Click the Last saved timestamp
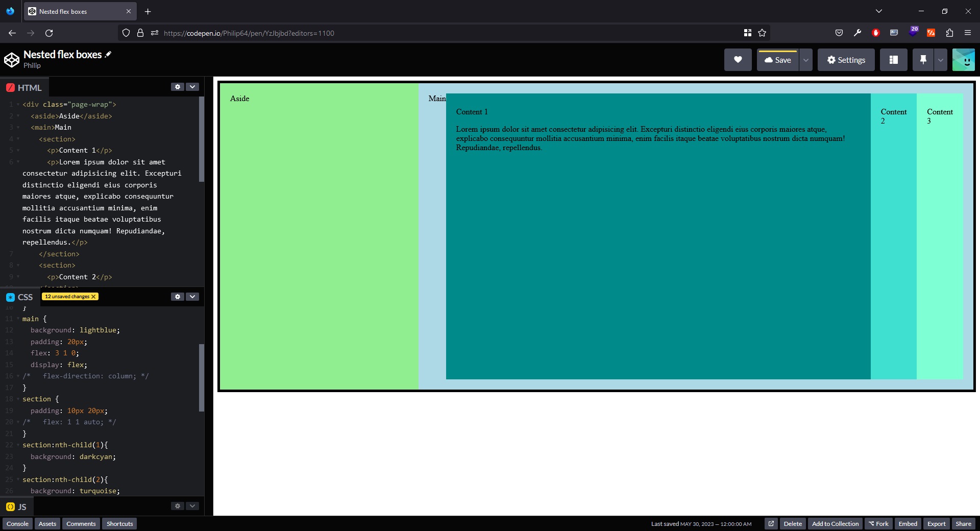The height and width of the screenshot is (531, 980). [701, 524]
